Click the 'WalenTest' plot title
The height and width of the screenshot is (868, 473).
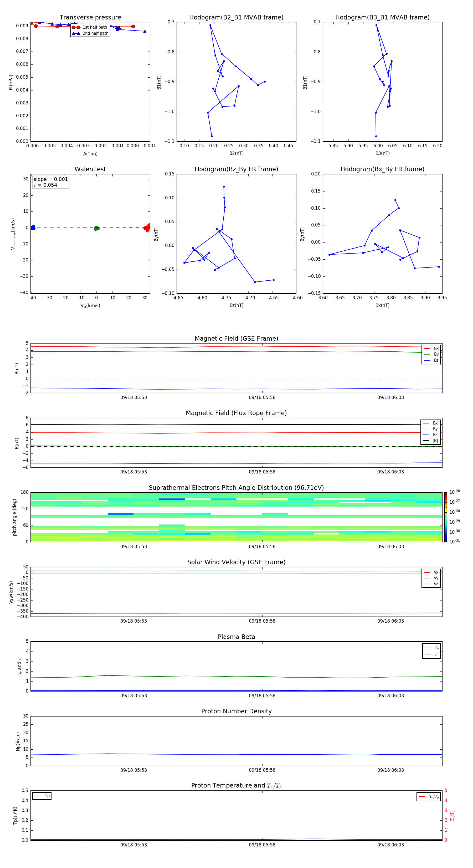click(90, 169)
